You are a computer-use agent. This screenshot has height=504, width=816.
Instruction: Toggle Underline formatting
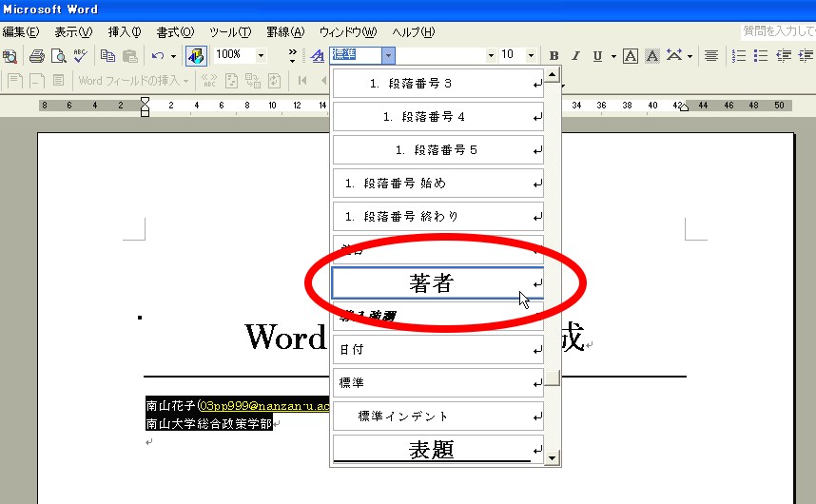[597, 56]
